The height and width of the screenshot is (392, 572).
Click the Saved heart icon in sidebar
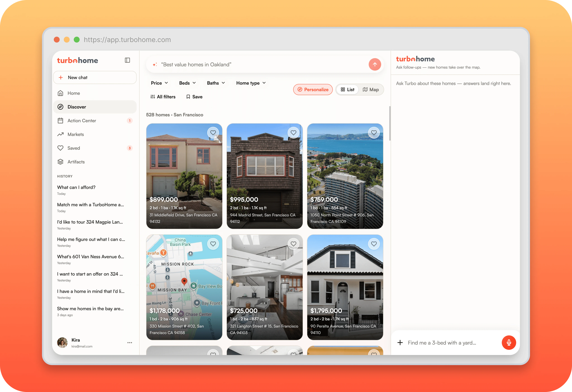(60, 148)
